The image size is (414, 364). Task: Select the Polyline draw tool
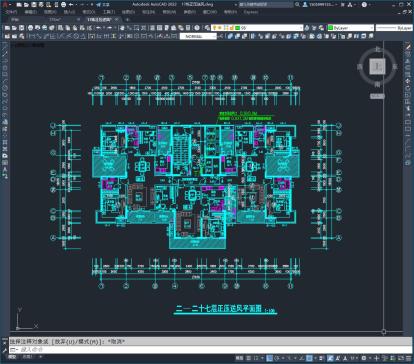(5, 61)
